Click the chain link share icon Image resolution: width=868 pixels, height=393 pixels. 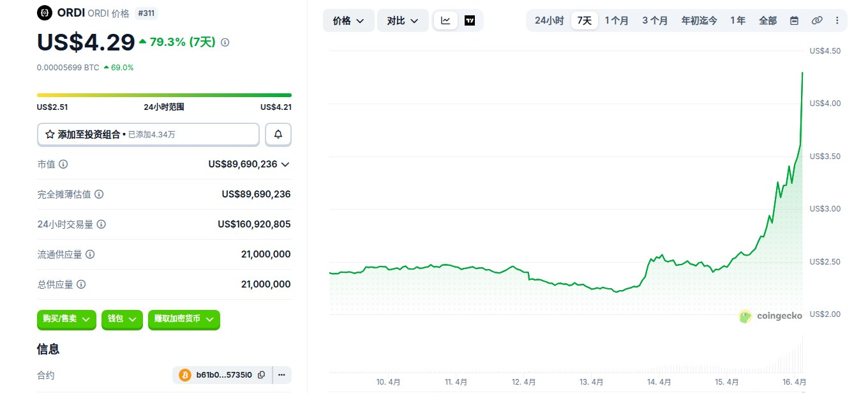(817, 20)
